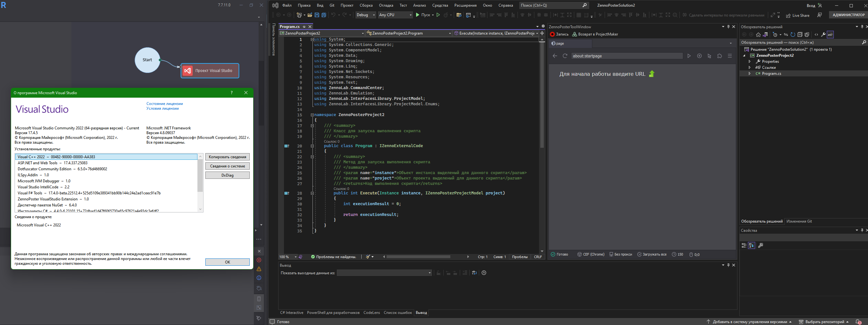This screenshot has width=868, height=325.
Task: Toggle pin on the Program.cs tab
Action: (x=304, y=27)
